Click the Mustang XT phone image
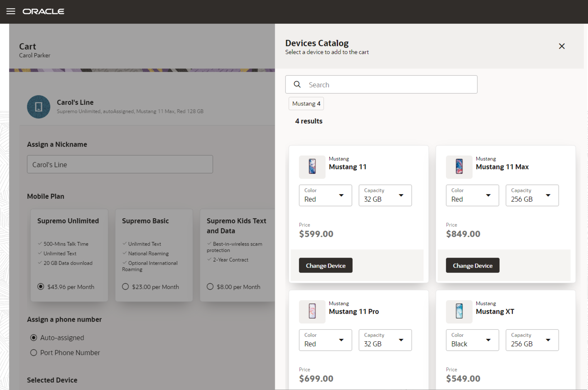Image resolution: width=588 pixels, height=390 pixels. (459, 311)
